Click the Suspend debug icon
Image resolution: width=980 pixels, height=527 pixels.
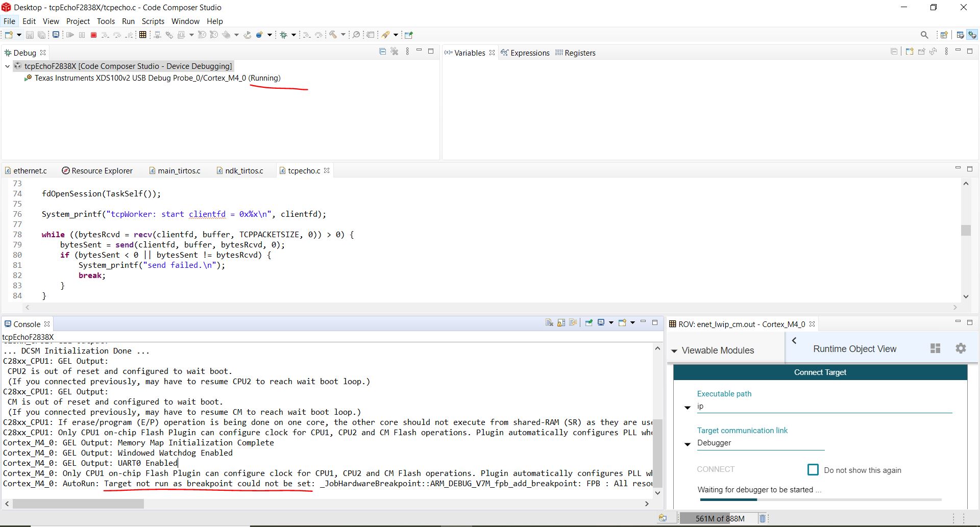pyautogui.click(x=82, y=35)
